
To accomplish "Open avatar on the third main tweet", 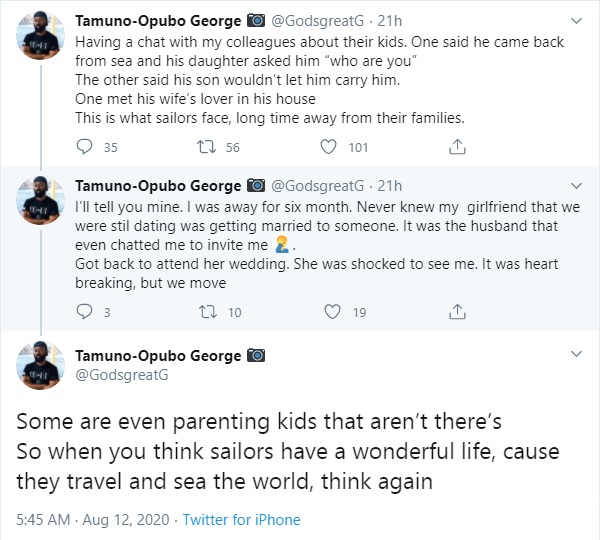I will 38,365.
